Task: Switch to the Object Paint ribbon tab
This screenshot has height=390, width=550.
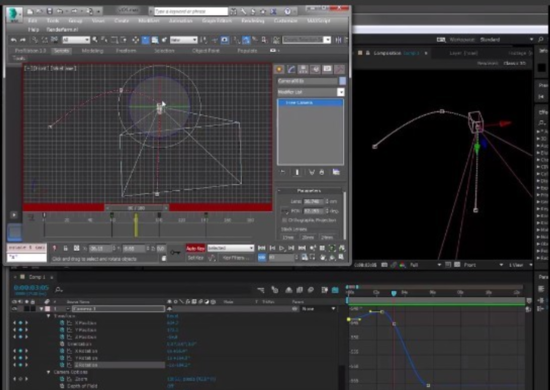Action: point(206,51)
